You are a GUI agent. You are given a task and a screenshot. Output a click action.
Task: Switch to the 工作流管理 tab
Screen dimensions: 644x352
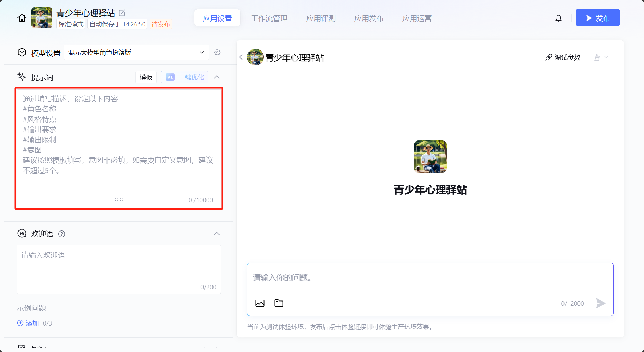coord(269,18)
